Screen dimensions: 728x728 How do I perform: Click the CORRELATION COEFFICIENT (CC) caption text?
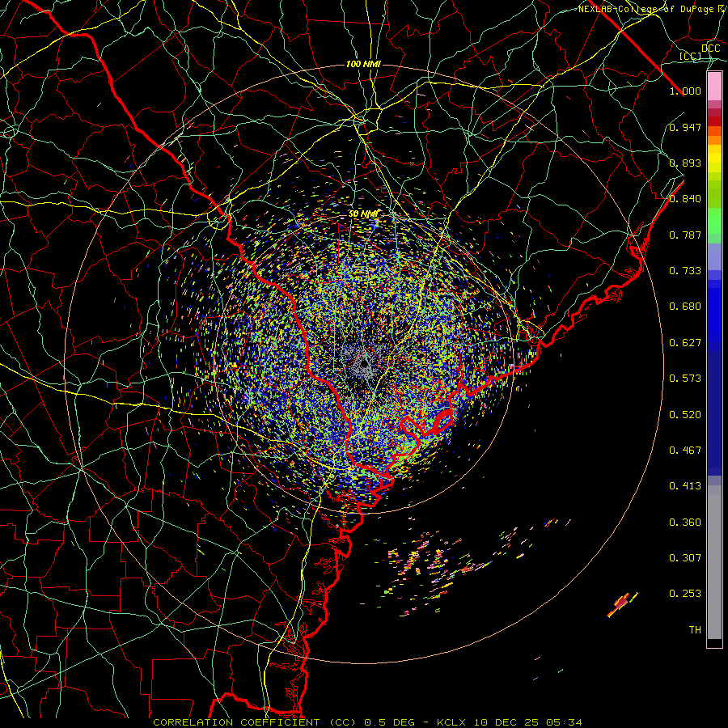(255, 722)
